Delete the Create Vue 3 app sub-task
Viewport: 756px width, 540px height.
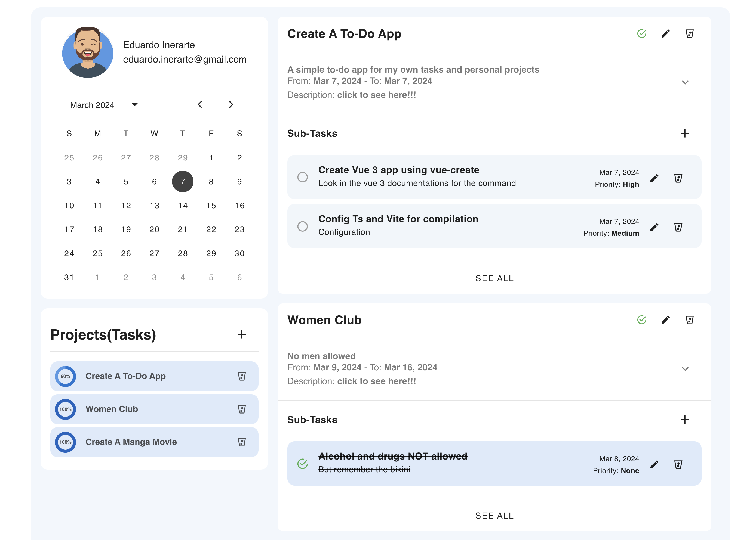(678, 178)
